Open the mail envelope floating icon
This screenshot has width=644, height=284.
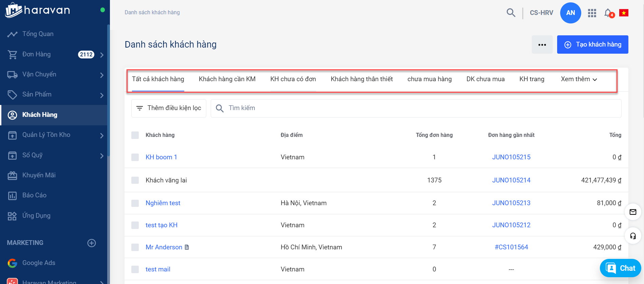[x=633, y=212]
